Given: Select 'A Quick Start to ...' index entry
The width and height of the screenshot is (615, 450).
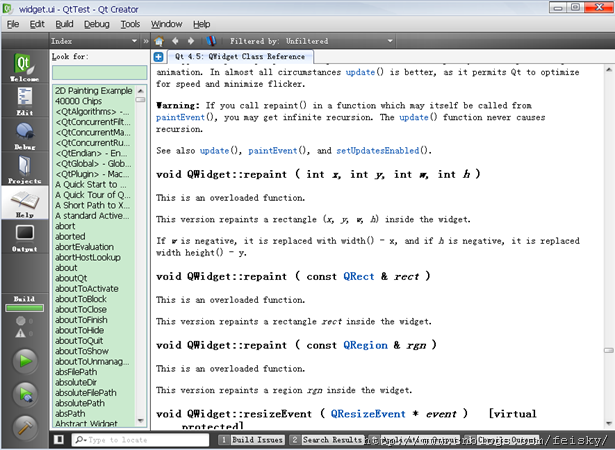Looking at the screenshot, I should 94,184.
